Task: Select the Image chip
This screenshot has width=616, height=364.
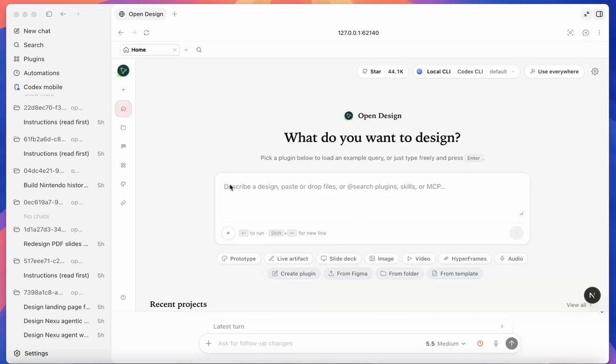Action: 381,259
